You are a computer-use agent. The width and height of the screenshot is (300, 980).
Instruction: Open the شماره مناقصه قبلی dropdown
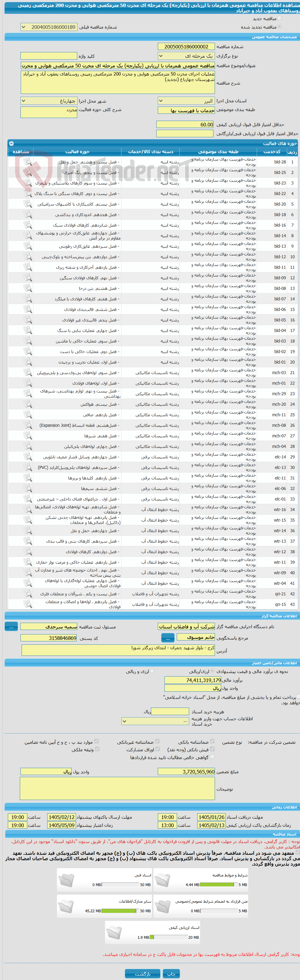pos(49,27)
